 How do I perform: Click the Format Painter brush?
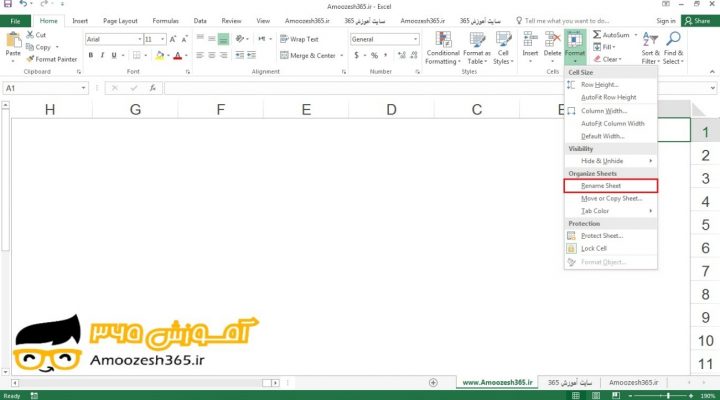(x=30, y=59)
